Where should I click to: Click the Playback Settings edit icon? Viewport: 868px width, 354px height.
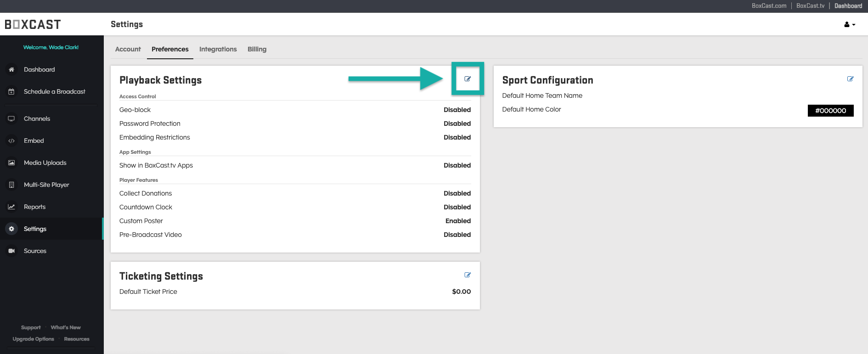pos(468,79)
